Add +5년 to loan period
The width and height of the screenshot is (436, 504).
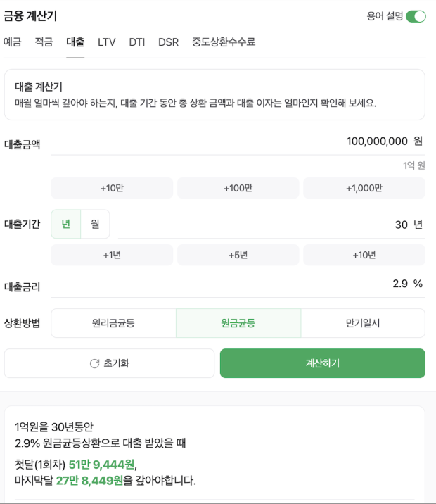(238, 255)
